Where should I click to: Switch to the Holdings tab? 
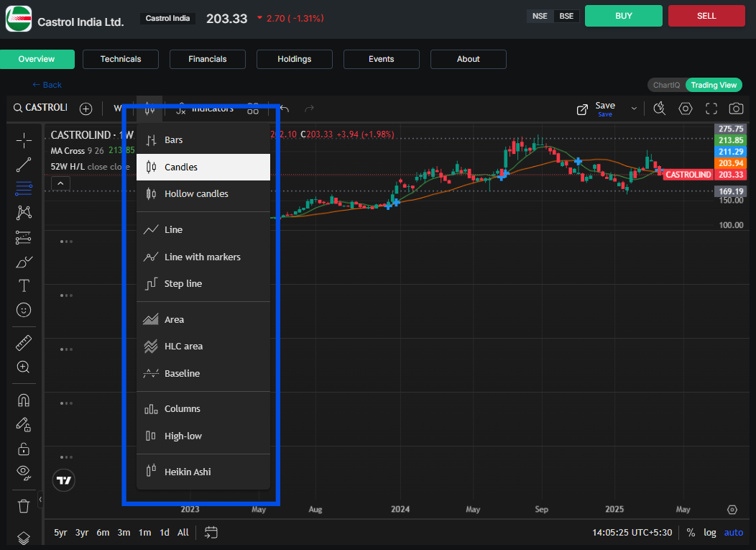(294, 59)
